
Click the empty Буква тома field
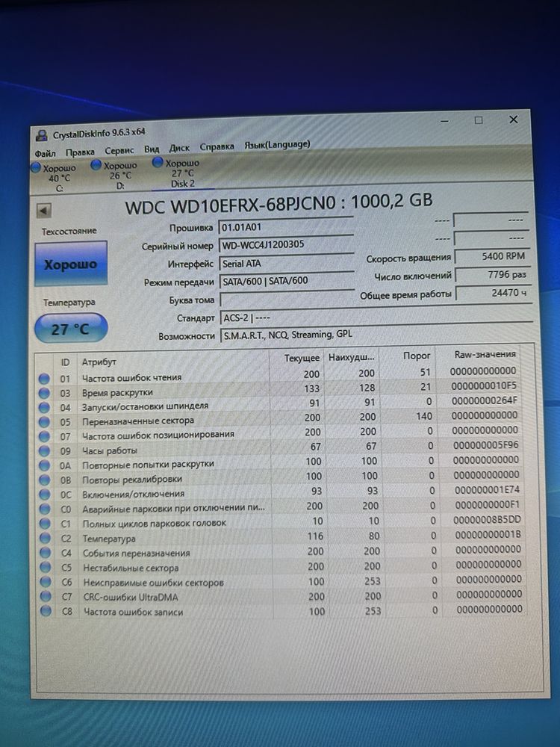(x=287, y=300)
